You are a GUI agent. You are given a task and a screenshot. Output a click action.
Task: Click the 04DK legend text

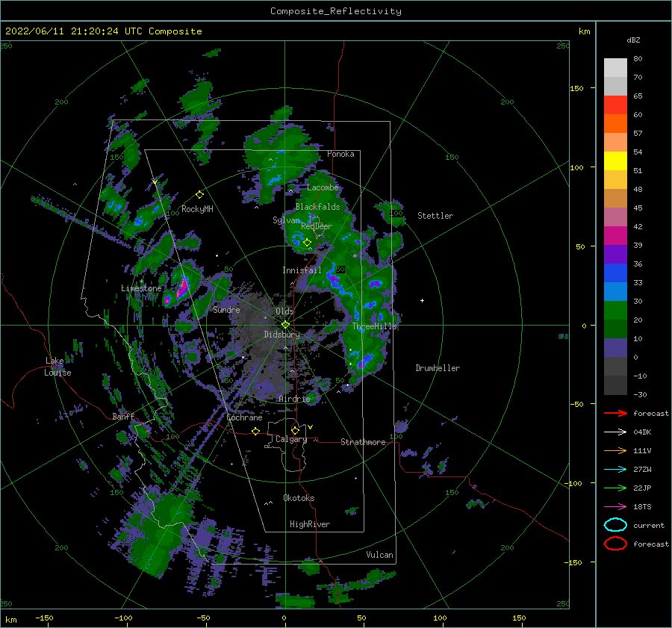[642, 432]
